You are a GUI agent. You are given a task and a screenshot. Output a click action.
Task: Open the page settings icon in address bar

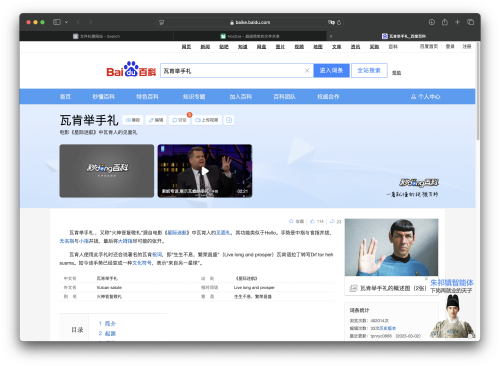[x=162, y=22]
